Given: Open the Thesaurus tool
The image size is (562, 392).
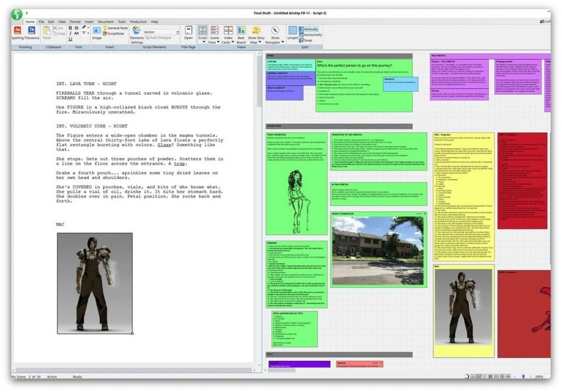Looking at the screenshot, I should (31, 33).
